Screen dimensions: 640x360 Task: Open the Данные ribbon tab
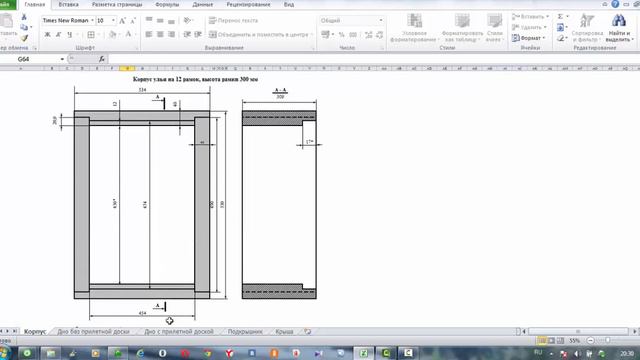click(x=202, y=4)
